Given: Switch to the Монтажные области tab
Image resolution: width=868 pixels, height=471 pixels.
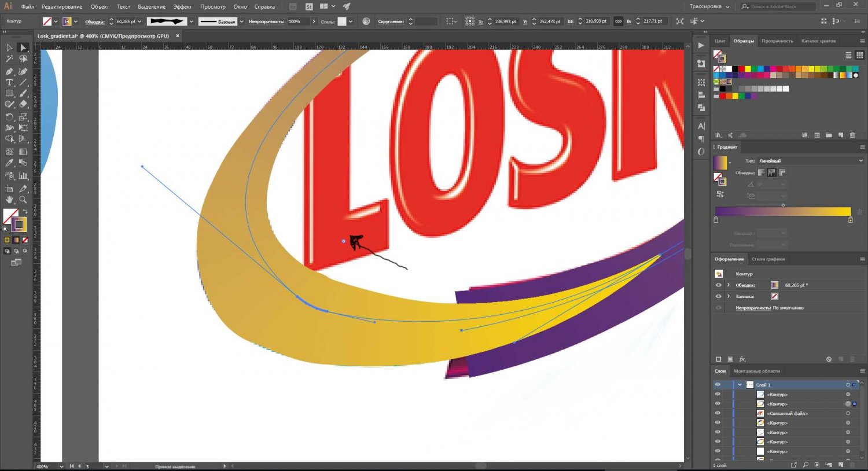Looking at the screenshot, I should pos(757,371).
